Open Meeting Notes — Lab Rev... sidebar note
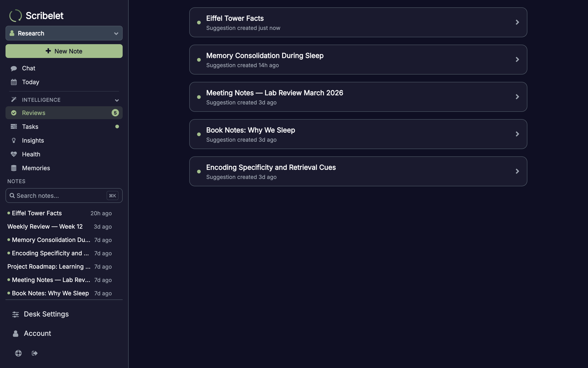Image resolution: width=588 pixels, height=368 pixels. point(59,280)
